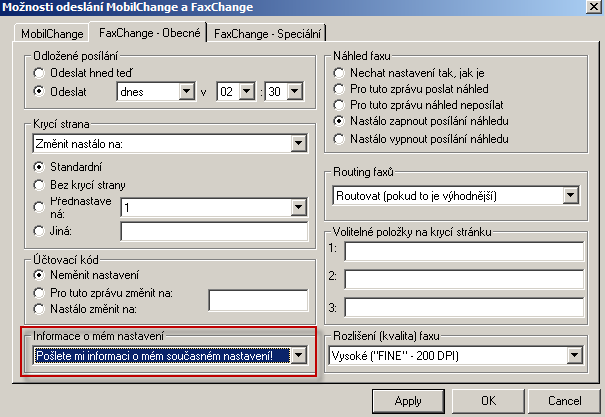Select 'Pro tuto zprávu náhled neposílat'

pyautogui.click(x=339, y=105)
